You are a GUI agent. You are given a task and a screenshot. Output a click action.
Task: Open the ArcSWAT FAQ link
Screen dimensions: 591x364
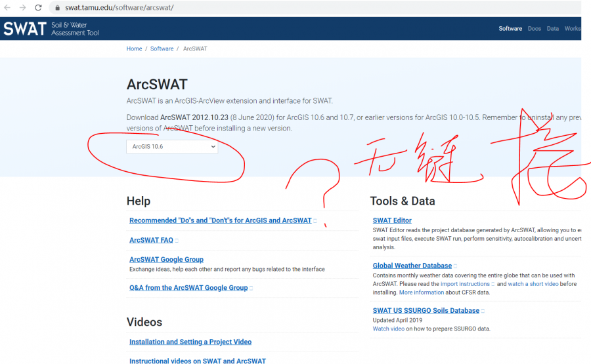pos(151,240)
